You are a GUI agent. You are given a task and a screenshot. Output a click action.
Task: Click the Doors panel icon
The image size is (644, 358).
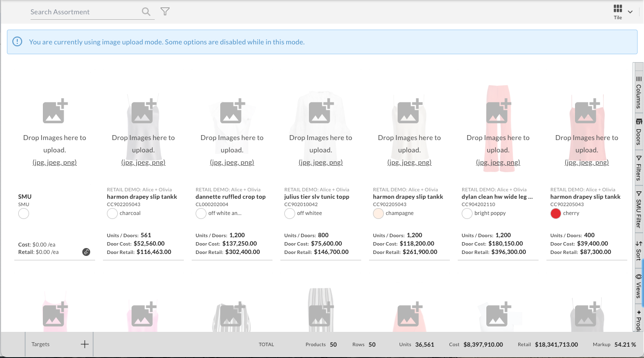click(639, 121)
